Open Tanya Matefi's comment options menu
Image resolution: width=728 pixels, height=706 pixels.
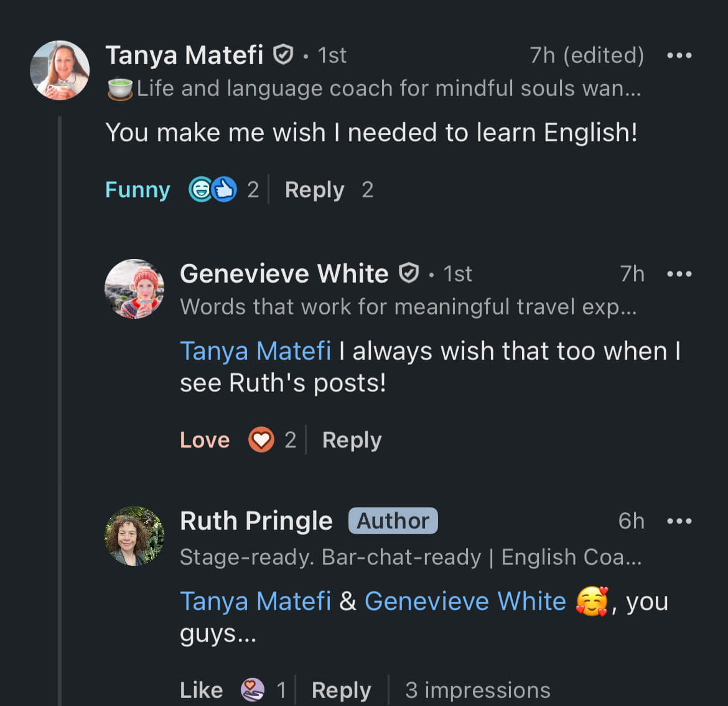point(679,55)
